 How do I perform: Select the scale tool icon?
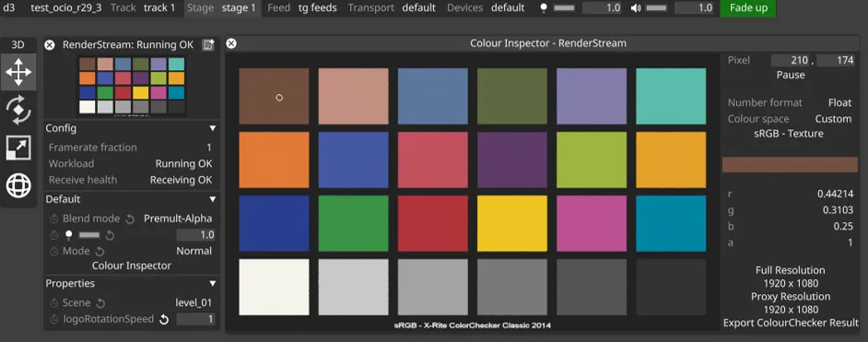pos(18,147)
